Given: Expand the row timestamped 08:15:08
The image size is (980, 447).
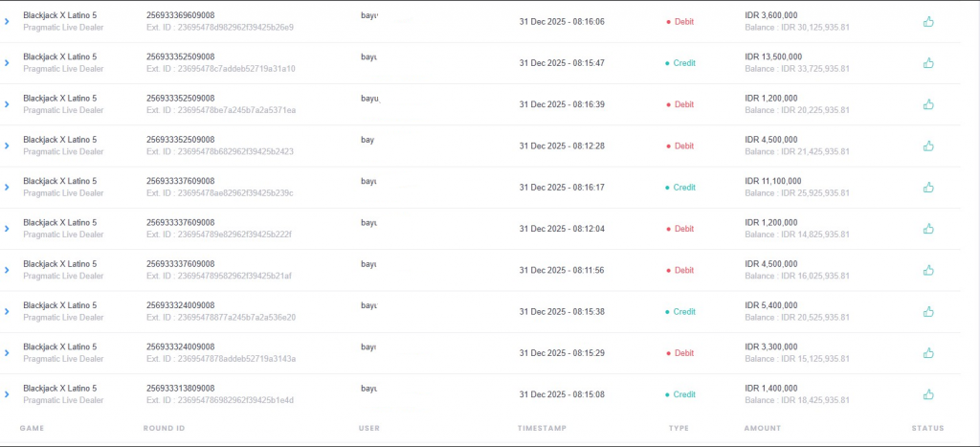Looking at the screenshot, I should [x=7, y=394].
